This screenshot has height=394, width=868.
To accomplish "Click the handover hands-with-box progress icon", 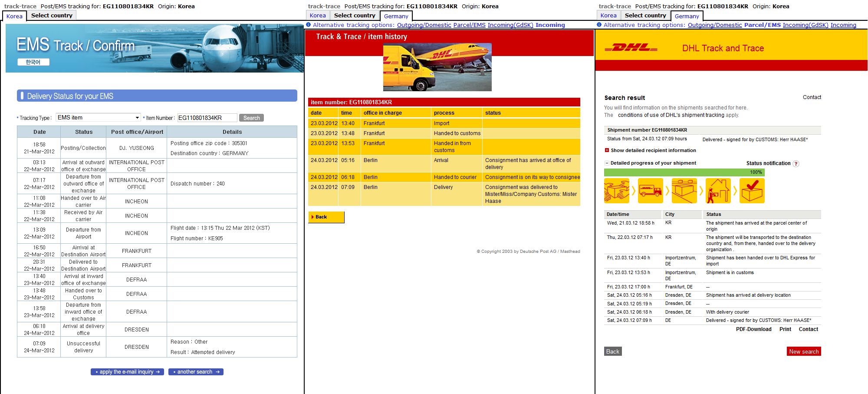I will pos(616,191).
